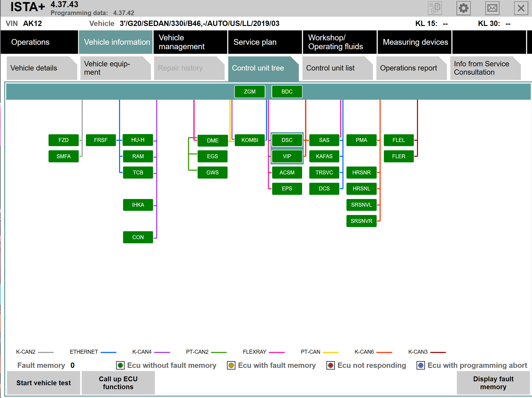Select the KOMBI instrument cluster node
The image size is (532, 398).
pos(250,140)
